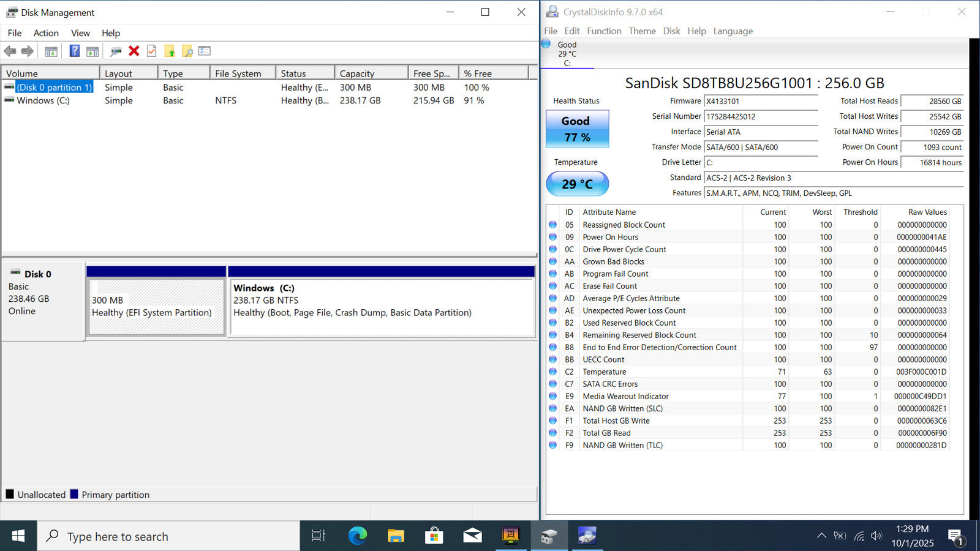Open Microsoft Edge from the taskbar
980x551 pixels.
358,536
